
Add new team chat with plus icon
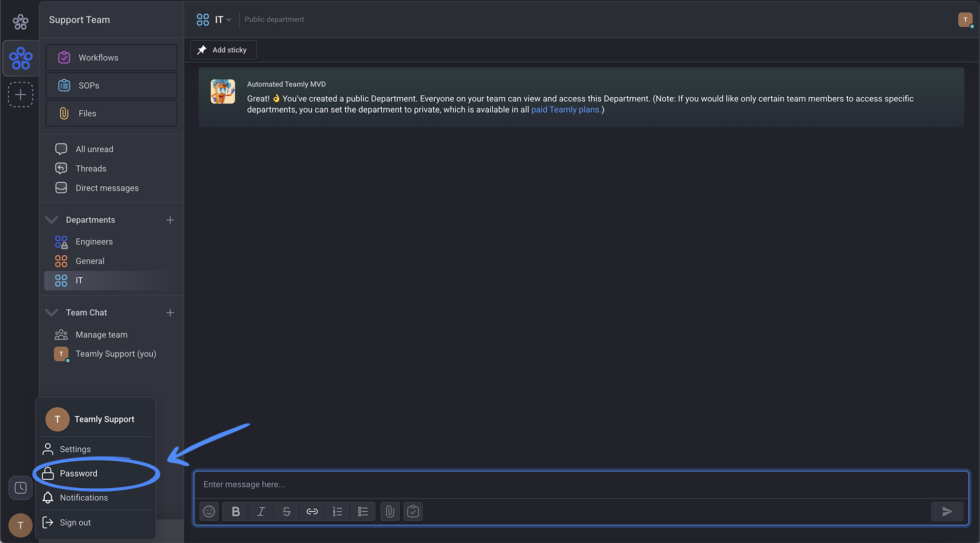pos(170,312)
